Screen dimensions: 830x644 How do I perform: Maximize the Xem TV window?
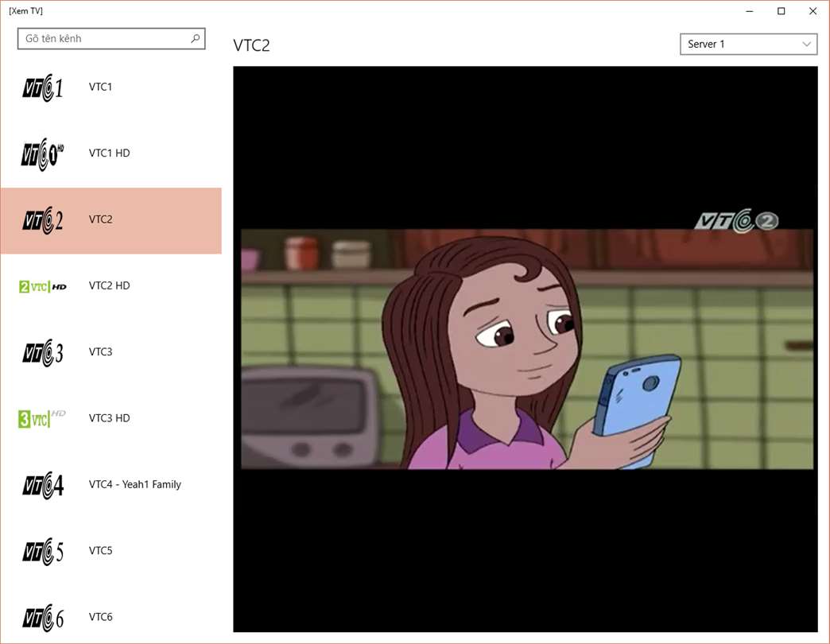pos(781,11)
